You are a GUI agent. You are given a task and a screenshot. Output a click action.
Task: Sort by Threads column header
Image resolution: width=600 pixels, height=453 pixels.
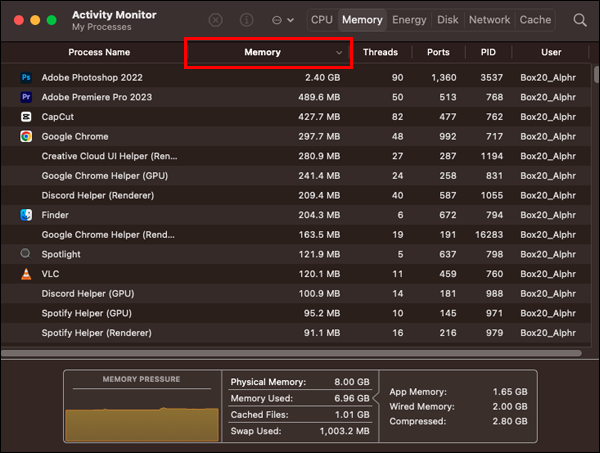point(380,52)
